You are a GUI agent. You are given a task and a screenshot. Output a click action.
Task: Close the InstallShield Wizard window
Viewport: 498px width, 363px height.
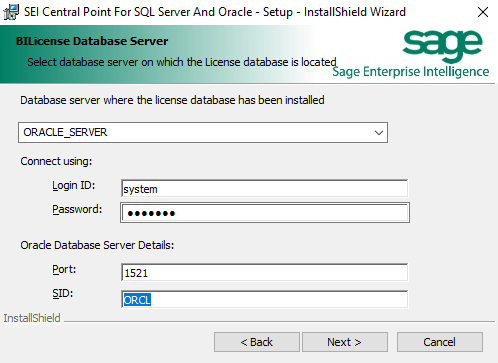click(x=483, y=12)
